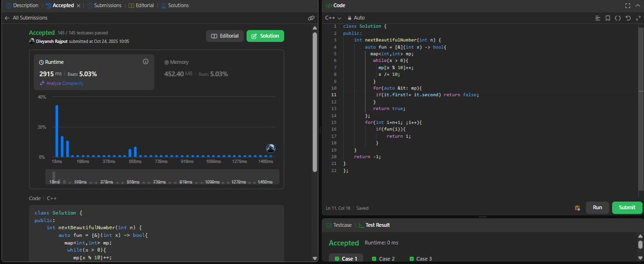Go back using the All Submissions arrow
Screen dimensions: 644x264
(7, 18)
